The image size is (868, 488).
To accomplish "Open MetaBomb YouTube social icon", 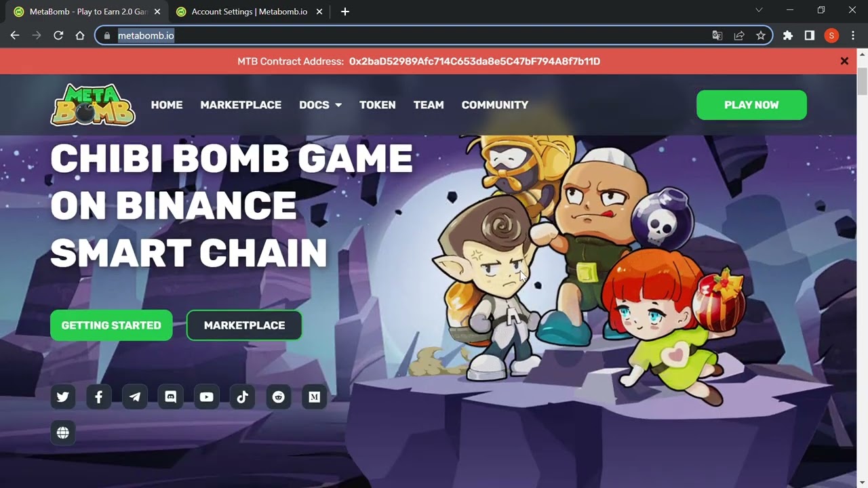I will [x=207, y=397].
